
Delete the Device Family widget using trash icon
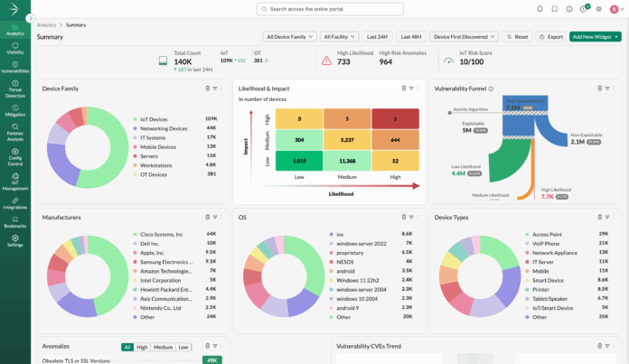tap(207, 89)
